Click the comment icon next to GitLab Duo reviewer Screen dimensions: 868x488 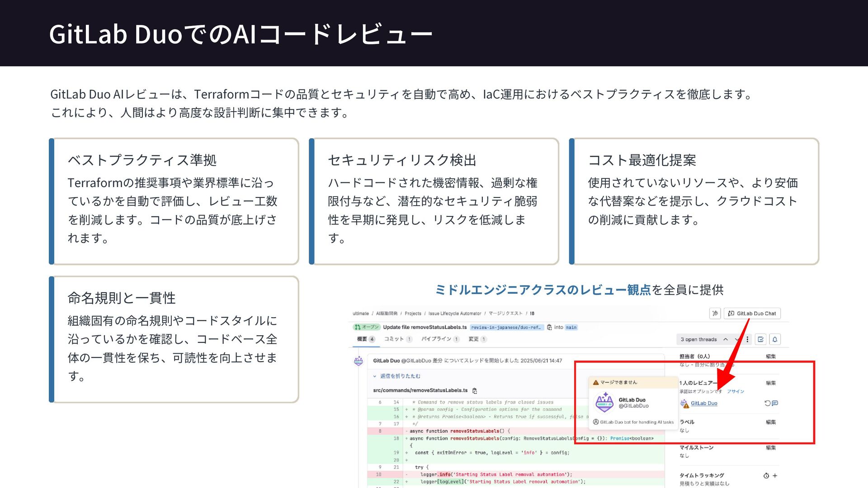coord(775,403)
